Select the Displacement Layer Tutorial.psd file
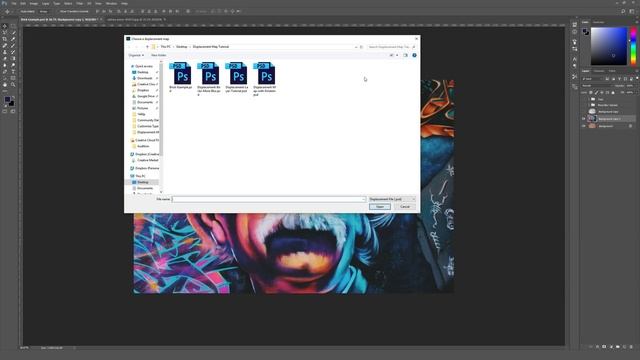Screen dimensions: 640x360 [x=236, y=77]
